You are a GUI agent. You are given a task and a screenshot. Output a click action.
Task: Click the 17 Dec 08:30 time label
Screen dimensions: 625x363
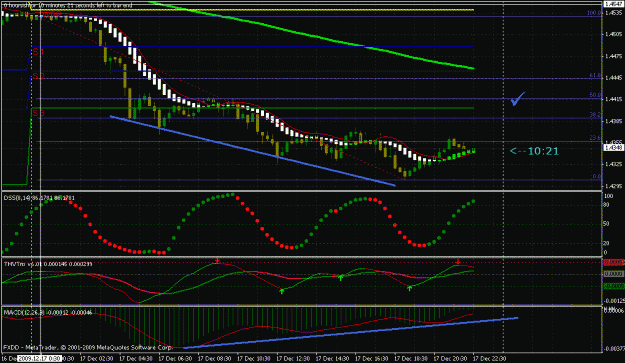point(214,358)
